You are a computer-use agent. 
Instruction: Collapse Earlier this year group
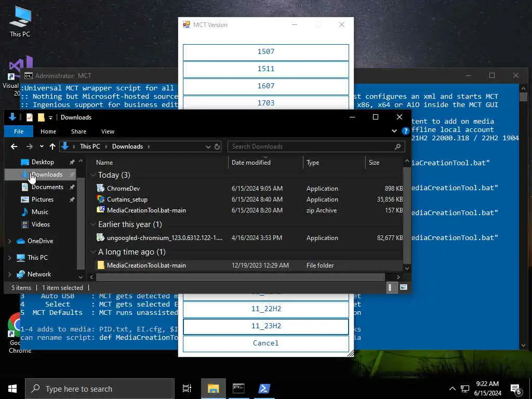tap(93, 224)
